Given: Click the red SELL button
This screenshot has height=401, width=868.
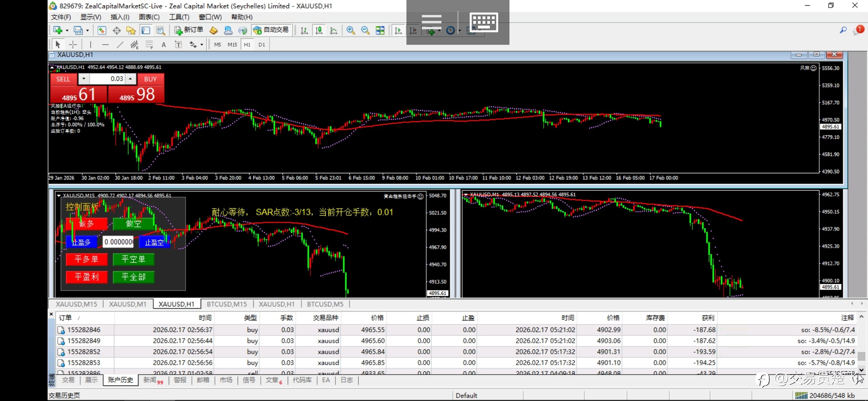Looking at the screenshot, I should pyautogui.click(x=63, y=79).
